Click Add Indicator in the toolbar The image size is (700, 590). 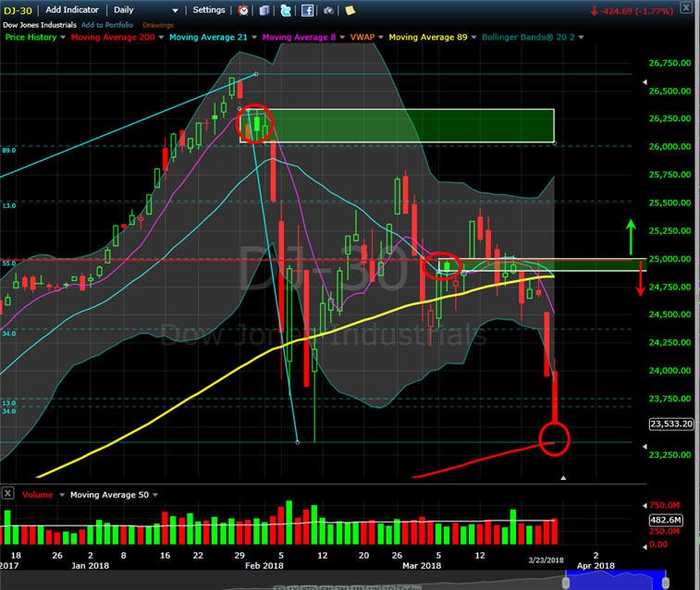72,10
